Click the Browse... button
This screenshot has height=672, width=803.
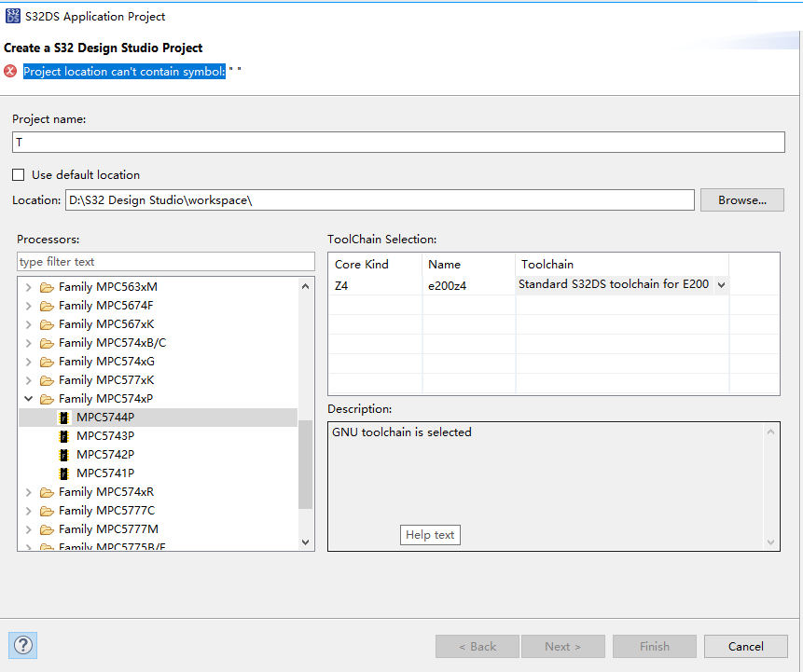click(x=742, y=200)
